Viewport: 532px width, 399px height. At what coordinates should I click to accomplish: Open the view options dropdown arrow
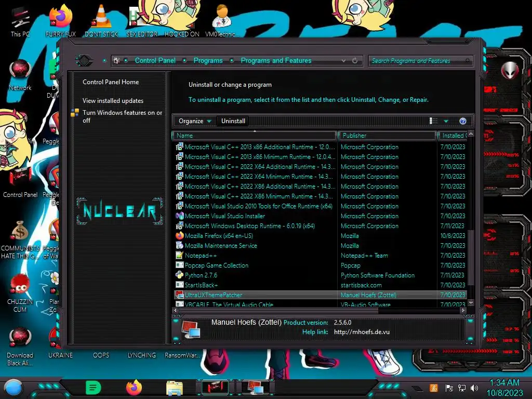point(446,121)
